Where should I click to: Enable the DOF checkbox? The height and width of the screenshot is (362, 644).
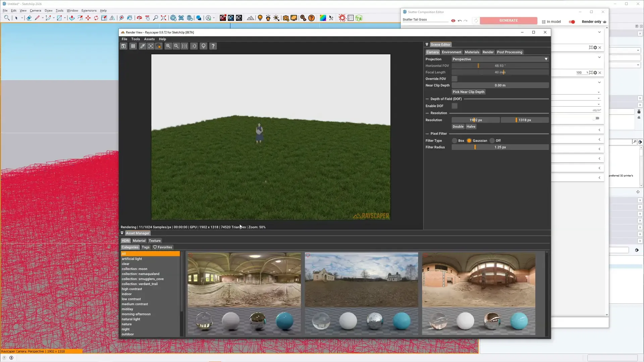[454, 106]
